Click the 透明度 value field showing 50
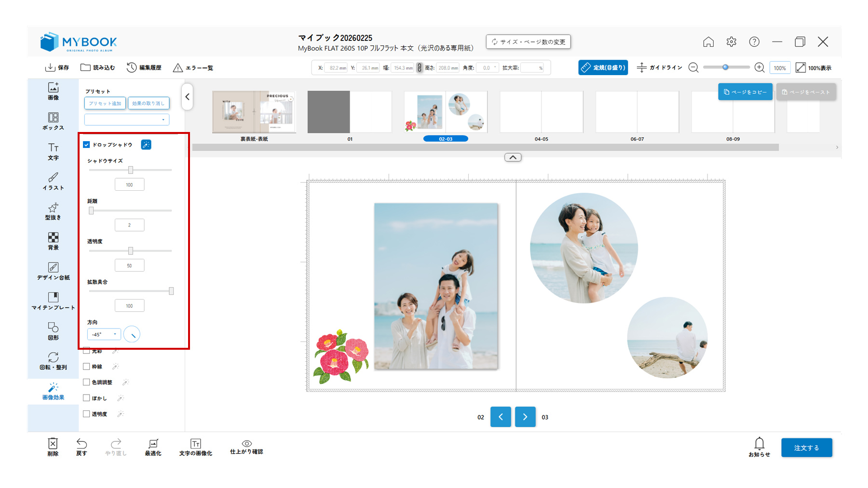This screenshot has height=488, width=868. pos(129,265)
